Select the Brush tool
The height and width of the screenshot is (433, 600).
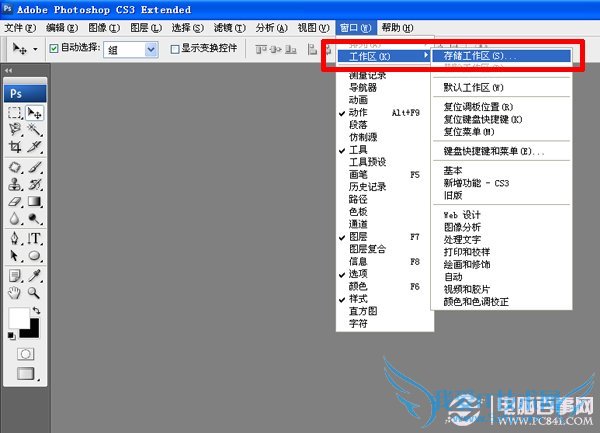(x=35, y=168)
